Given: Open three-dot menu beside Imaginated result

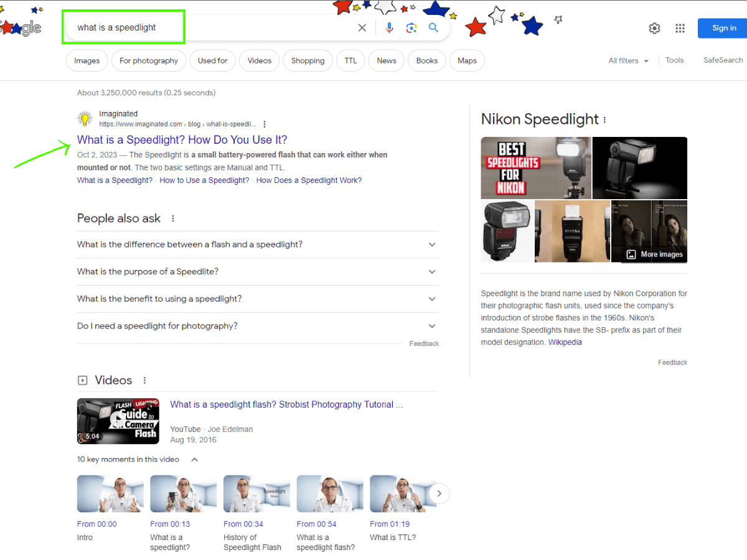Looking at the screenshot, I should tap(265, 124).
